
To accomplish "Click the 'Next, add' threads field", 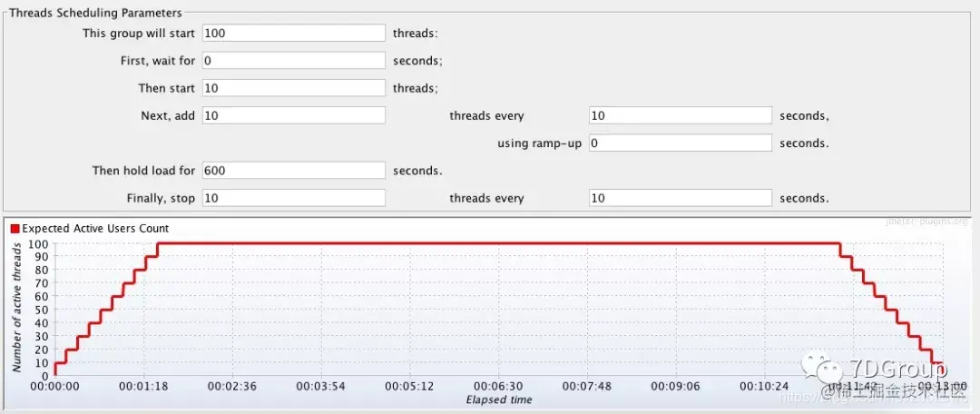I will tap(294, 115).
